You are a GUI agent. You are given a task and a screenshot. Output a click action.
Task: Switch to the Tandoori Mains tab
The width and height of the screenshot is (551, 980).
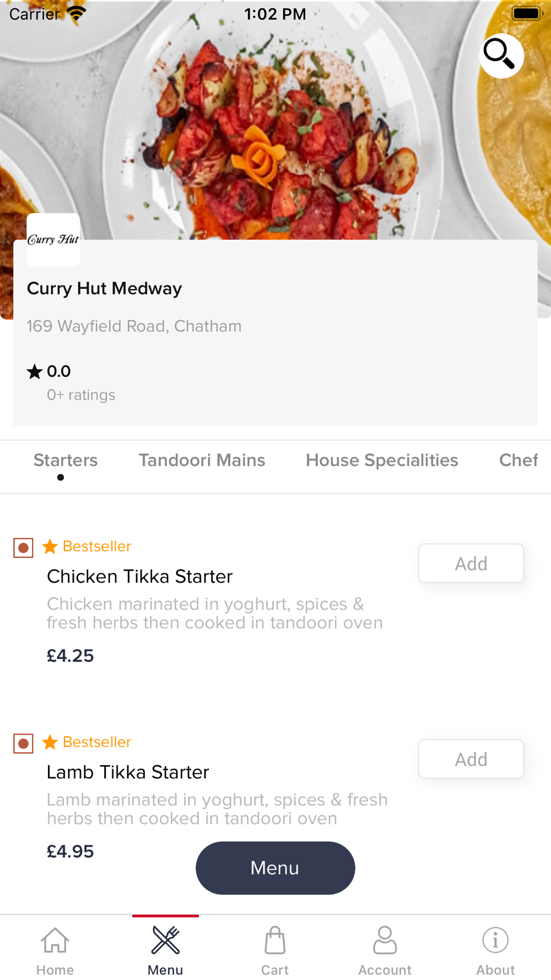coord(202,460)
